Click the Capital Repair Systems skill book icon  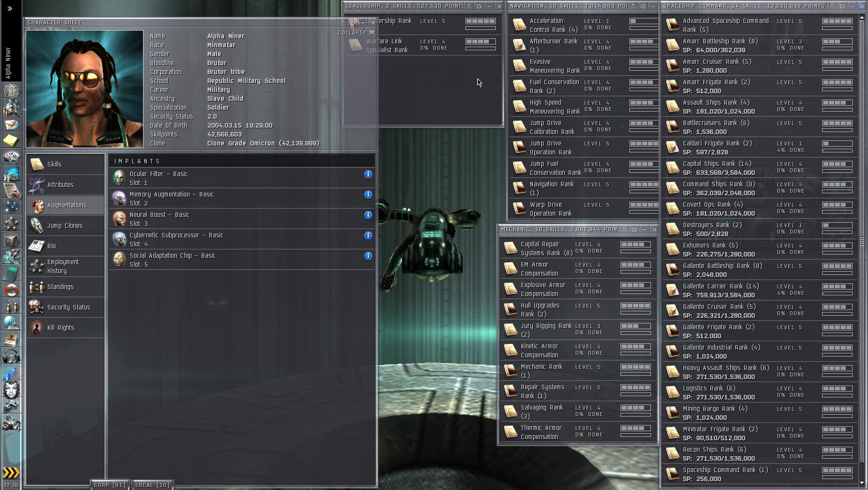coord(510,248)
